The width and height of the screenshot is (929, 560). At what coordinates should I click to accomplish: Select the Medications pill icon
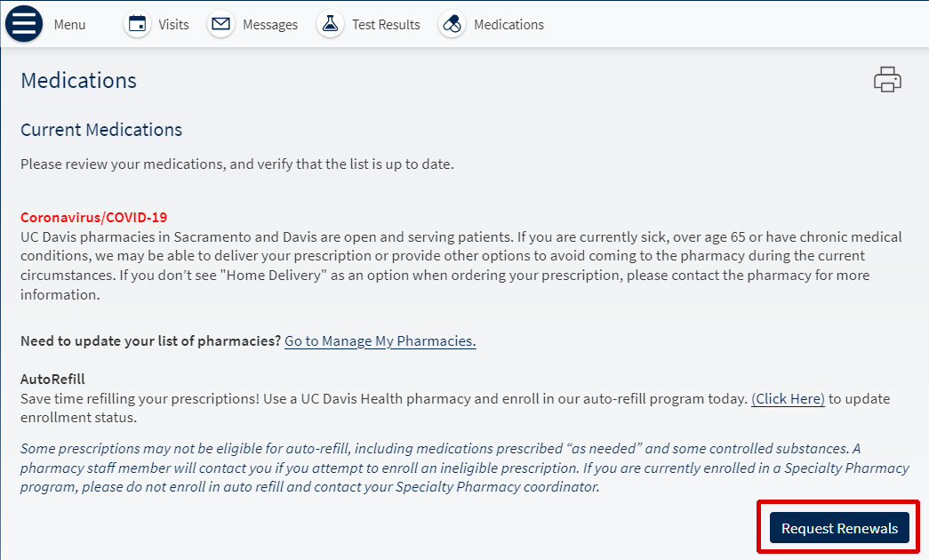coord(452,23)
